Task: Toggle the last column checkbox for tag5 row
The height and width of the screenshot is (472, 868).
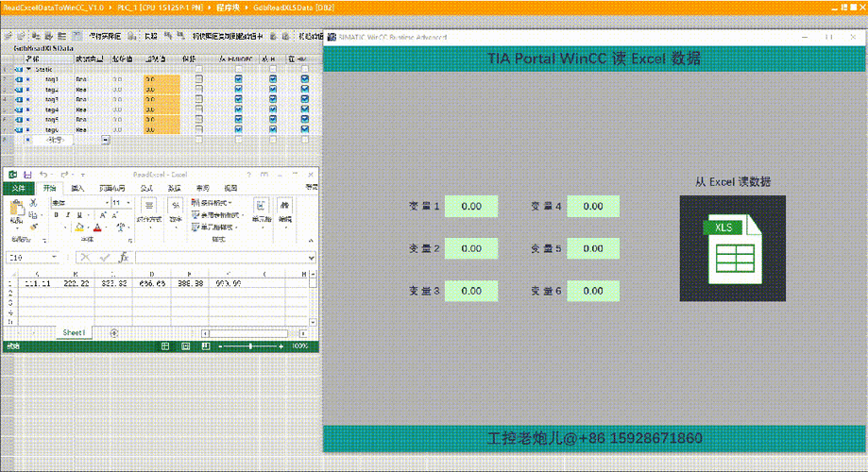Action: tap(304, 119)
